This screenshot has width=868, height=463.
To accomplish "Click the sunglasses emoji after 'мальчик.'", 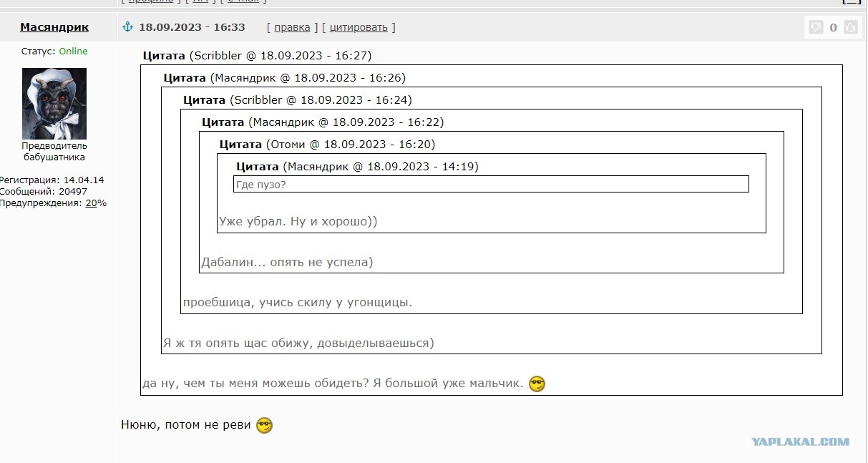I will 537,384.
